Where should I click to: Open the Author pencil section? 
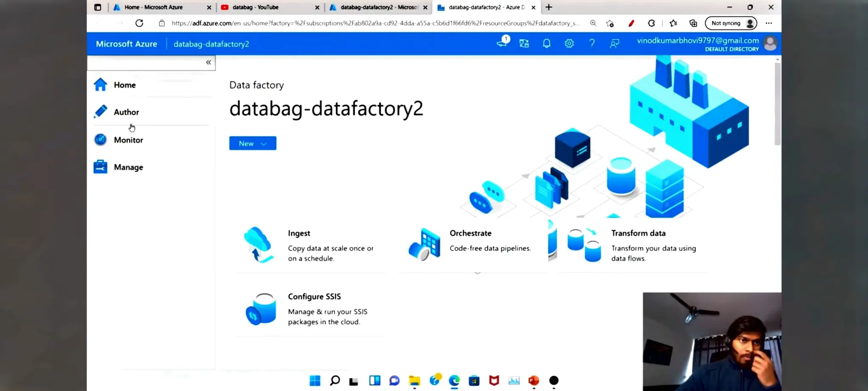pos(116,112)
